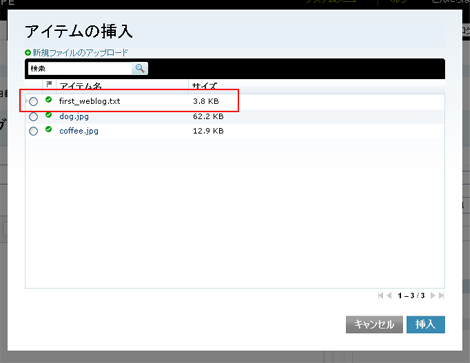Select the coffee.jpg radio button

click(33, 131)
